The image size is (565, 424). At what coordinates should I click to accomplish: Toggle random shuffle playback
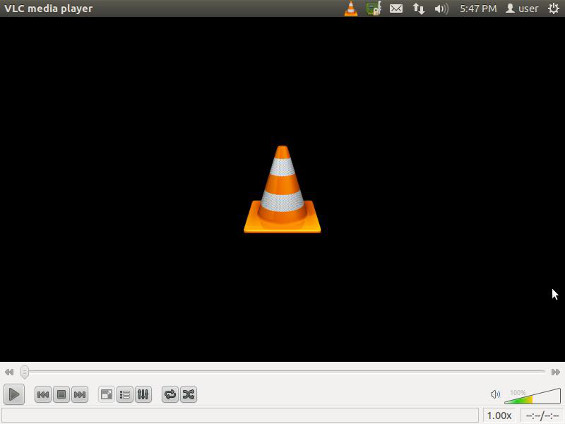tap(188, 395)
